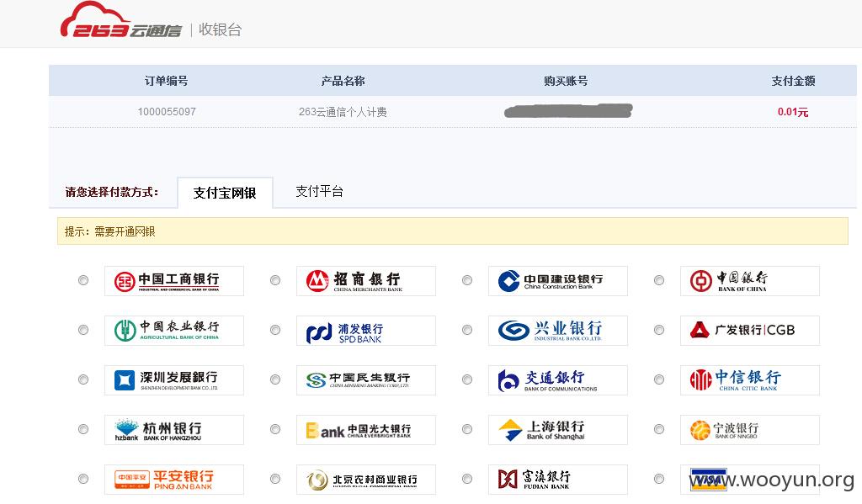Click the 中信银行 CITIC bank logo

click(x=750, y=379)
